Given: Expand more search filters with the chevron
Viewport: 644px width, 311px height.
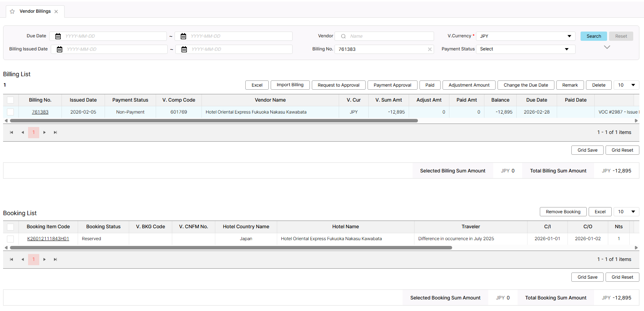Looking at the screenshot, I should click(x=607, y=47).
